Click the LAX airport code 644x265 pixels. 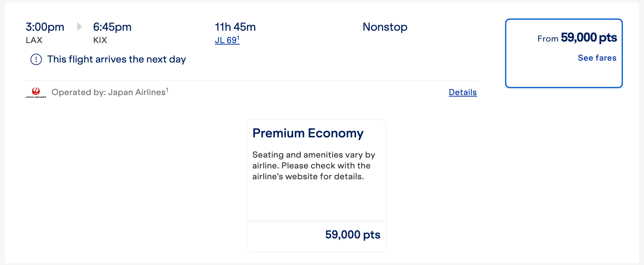pyautogui.click(x=33, y=40)
